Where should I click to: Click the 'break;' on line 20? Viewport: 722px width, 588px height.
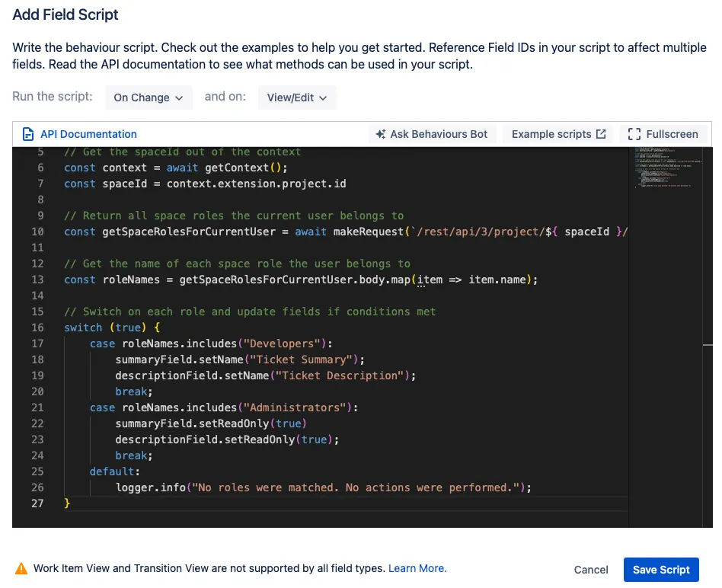(x=133, y=391)
